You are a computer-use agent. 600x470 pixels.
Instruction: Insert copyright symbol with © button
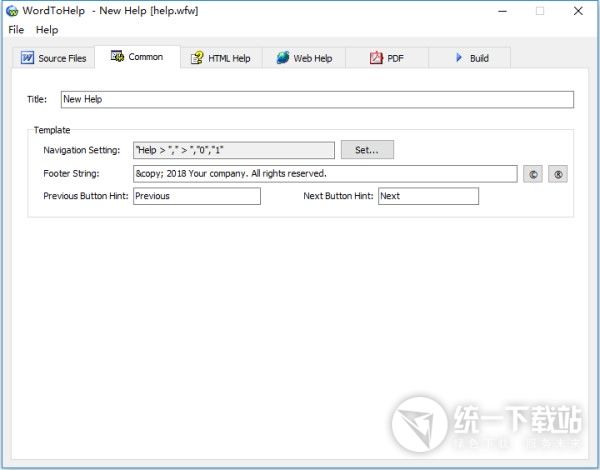[x=533, y=174]
